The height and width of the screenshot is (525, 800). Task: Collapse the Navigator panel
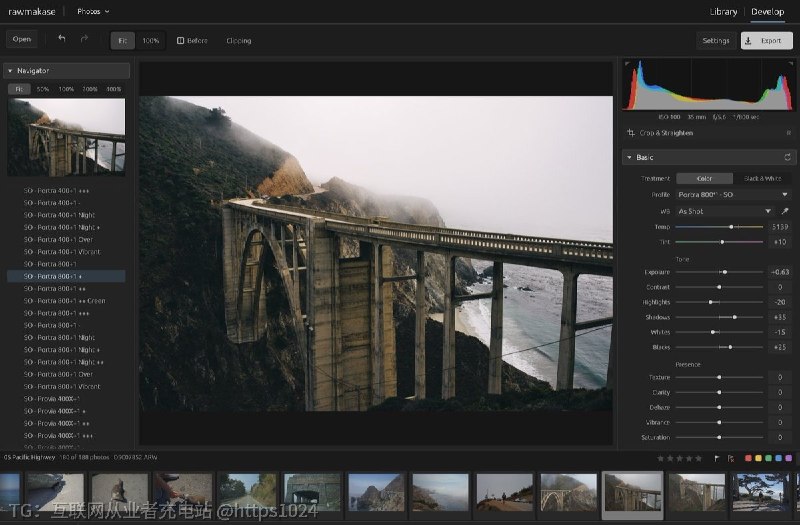[x=10, y=71]
